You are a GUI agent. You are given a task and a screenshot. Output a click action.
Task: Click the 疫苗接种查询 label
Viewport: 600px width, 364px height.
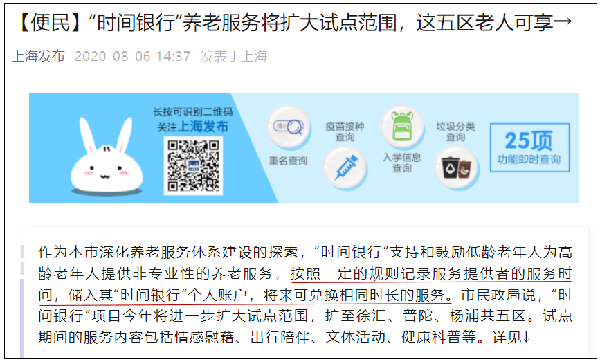[345, 131]
